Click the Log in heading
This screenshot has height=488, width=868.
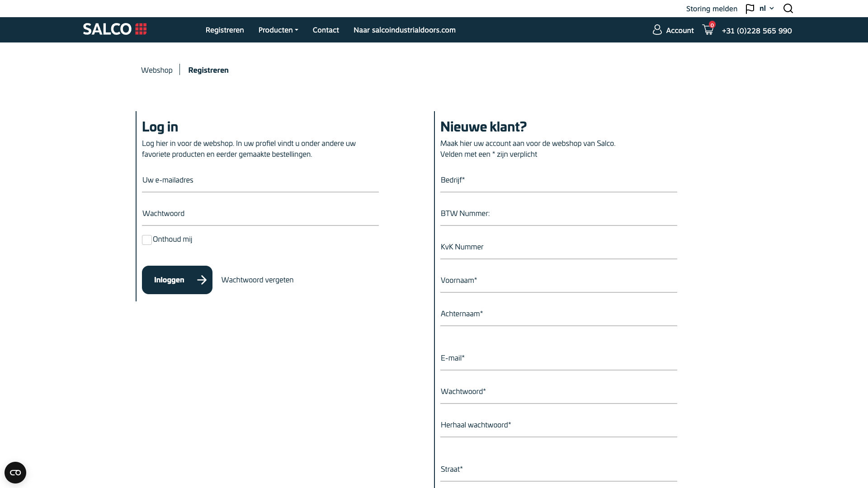pyautogui.click(x=160, y=127)
